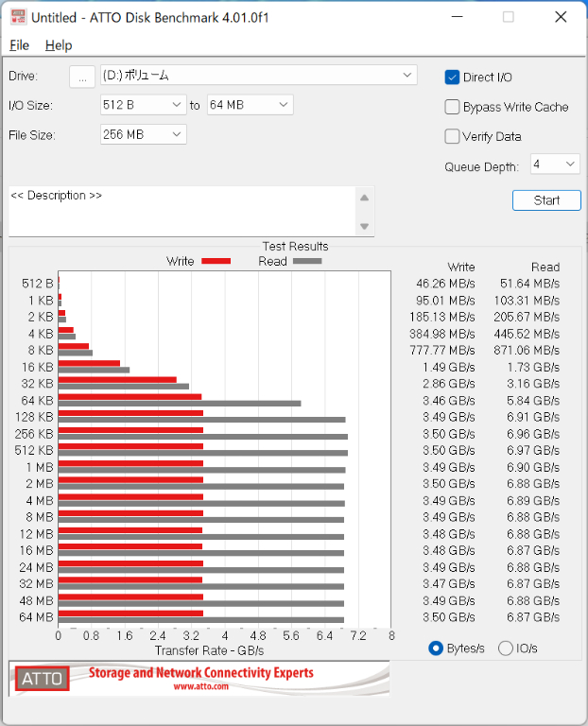
Task: Open the Queue Depth dropdown
Action: point(555,164)
